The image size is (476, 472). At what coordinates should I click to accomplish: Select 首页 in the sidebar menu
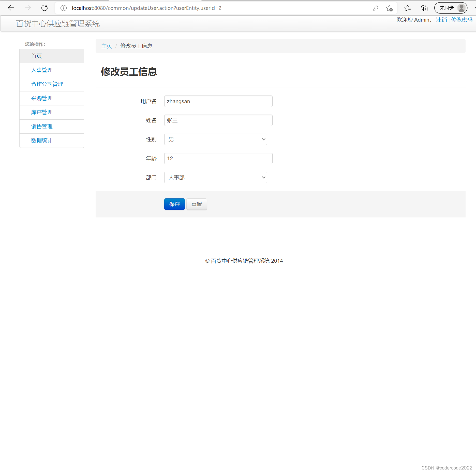coord(36,56)
